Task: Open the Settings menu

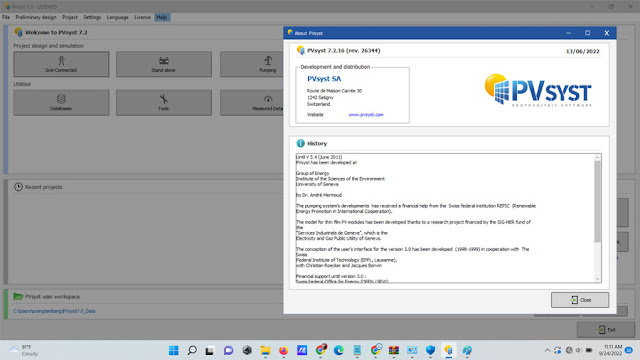Action: pyautogui.click(x=92, y=17)
